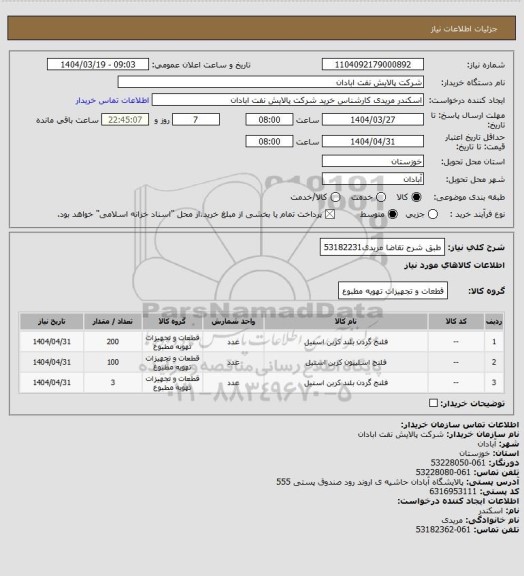Select the متوسط purchase type radio
Image resolution: width=524 pixels, height=576 pixels.
coord(393,215)
